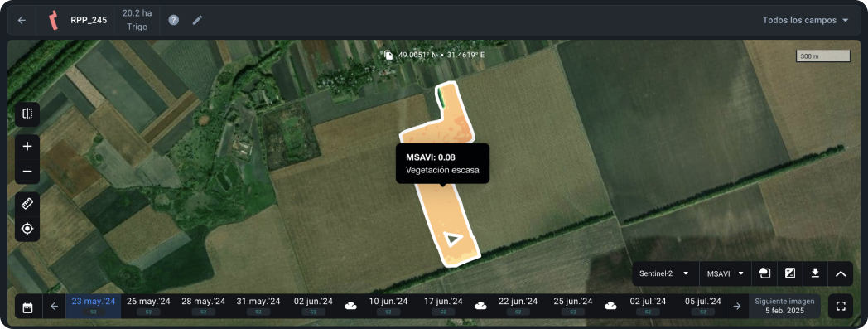The height and width of the screenshot is (329, 868).
Task: Center the map on the field location
Action: click(27, 229)
